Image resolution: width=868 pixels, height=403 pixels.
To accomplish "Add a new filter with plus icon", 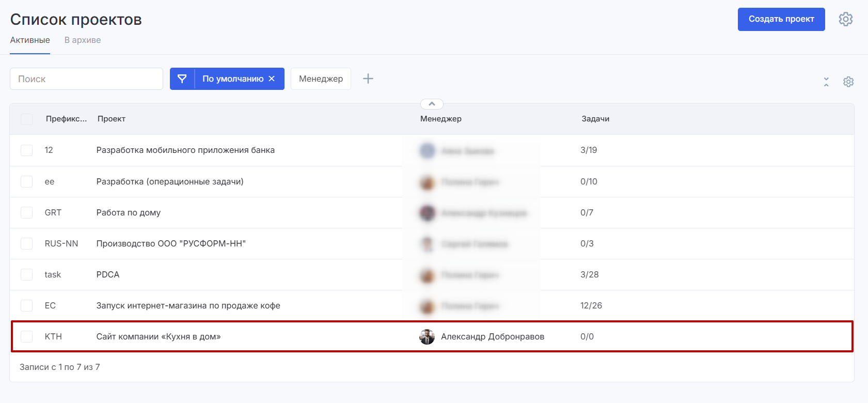I will 368,79.
